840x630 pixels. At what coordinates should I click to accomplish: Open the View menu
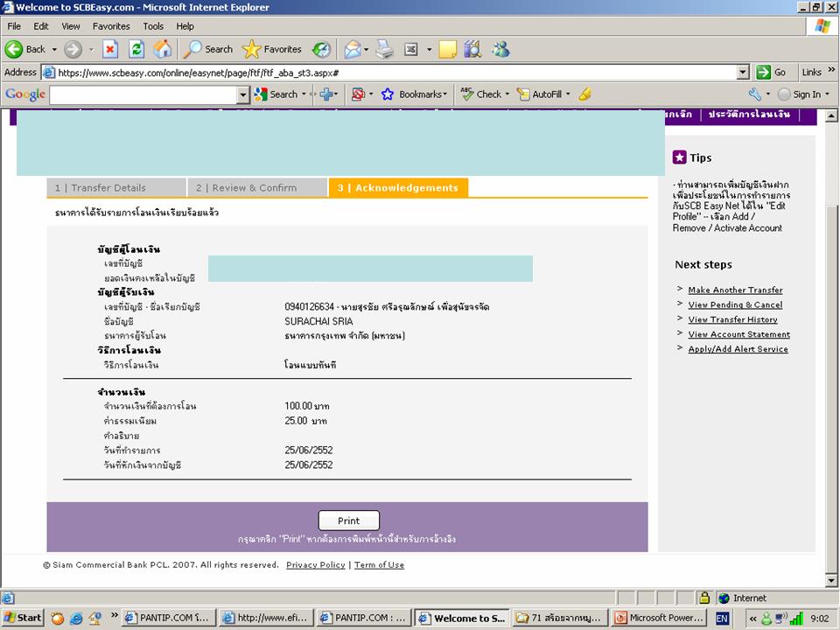70,26
